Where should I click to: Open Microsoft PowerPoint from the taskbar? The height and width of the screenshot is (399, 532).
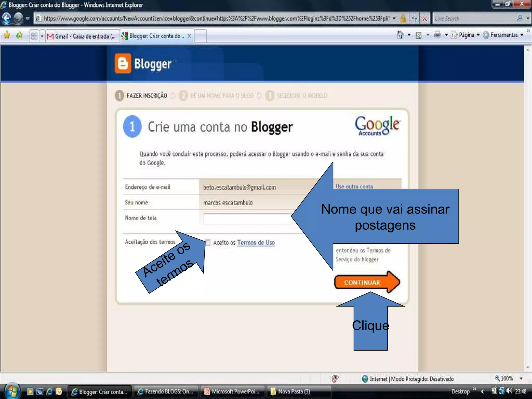click(x=232, y=391)
